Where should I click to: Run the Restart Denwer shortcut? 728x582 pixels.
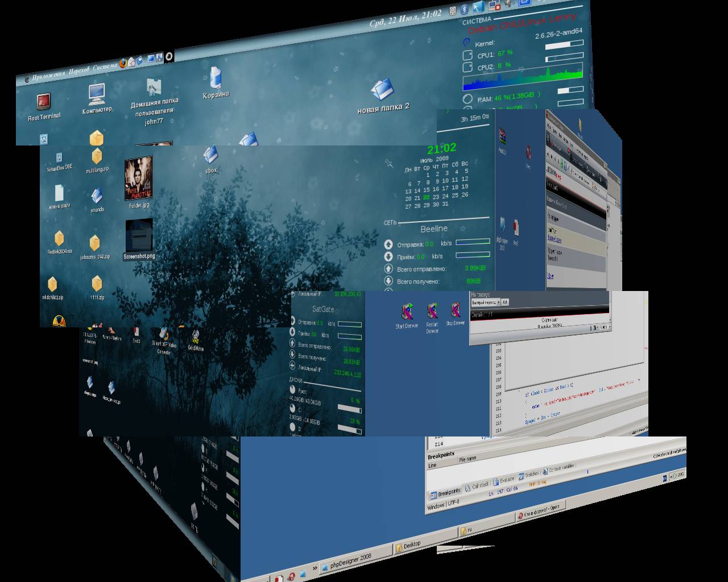[x=432, y=318]
